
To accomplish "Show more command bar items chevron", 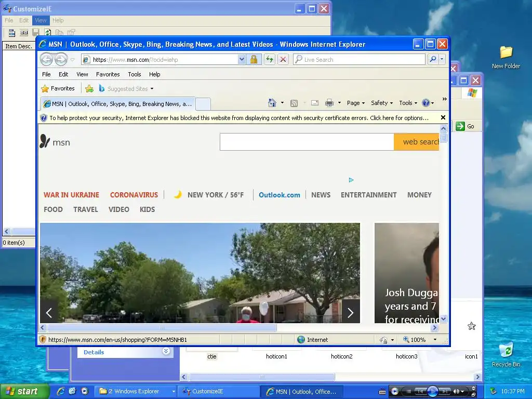I will tap(445, 99).
